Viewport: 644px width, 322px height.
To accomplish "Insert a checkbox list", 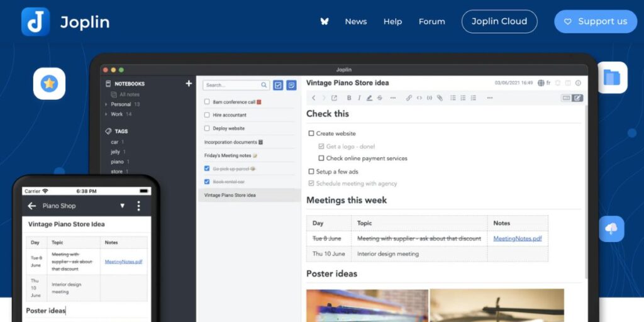I will point(473,97).
